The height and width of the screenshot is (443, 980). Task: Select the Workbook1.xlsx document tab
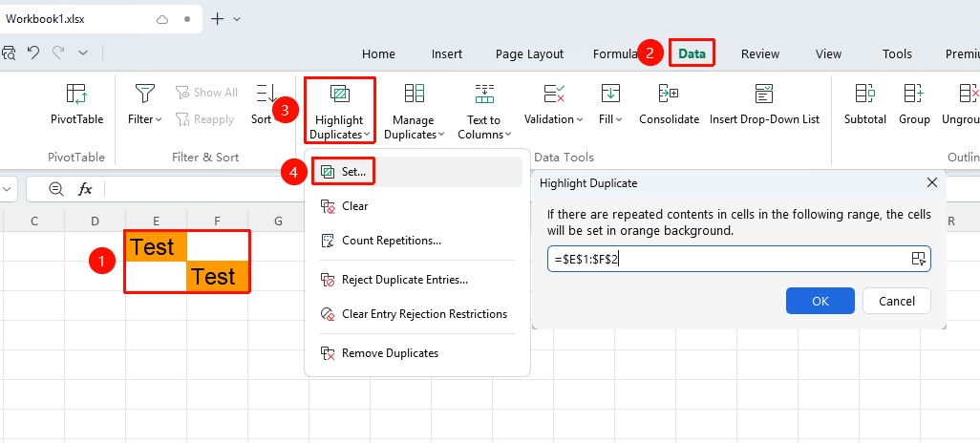(x=100, y=19)
